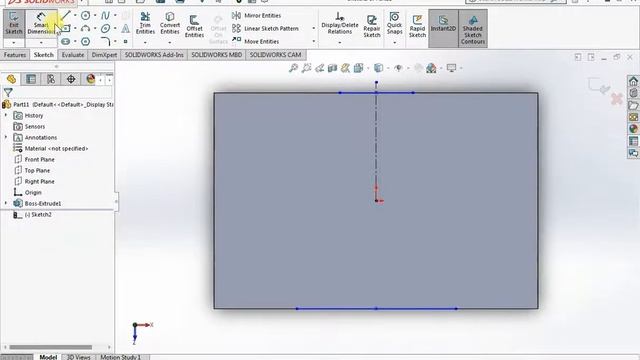Click the Repair Sketch tool

(372, 26)
